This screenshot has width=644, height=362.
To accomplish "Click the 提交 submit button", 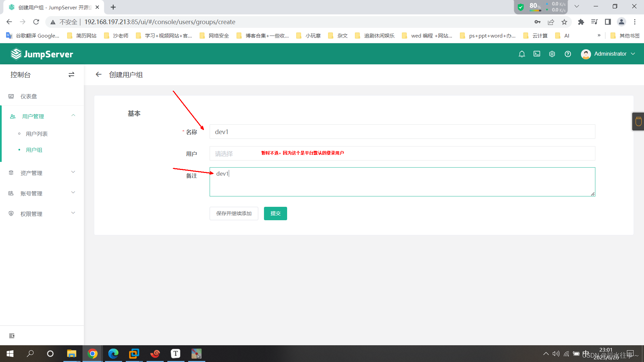I will [275, 214].
